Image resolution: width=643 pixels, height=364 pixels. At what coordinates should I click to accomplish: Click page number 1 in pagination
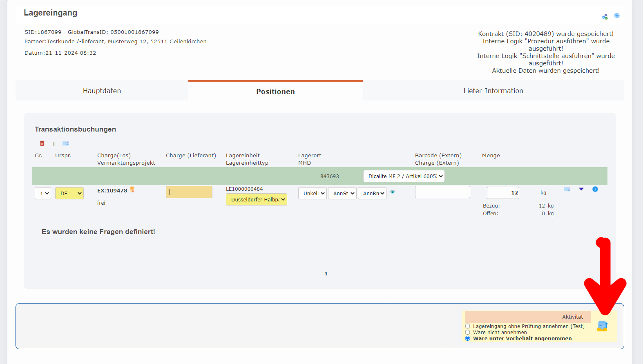pyautogui.click(x=326, y=274)
